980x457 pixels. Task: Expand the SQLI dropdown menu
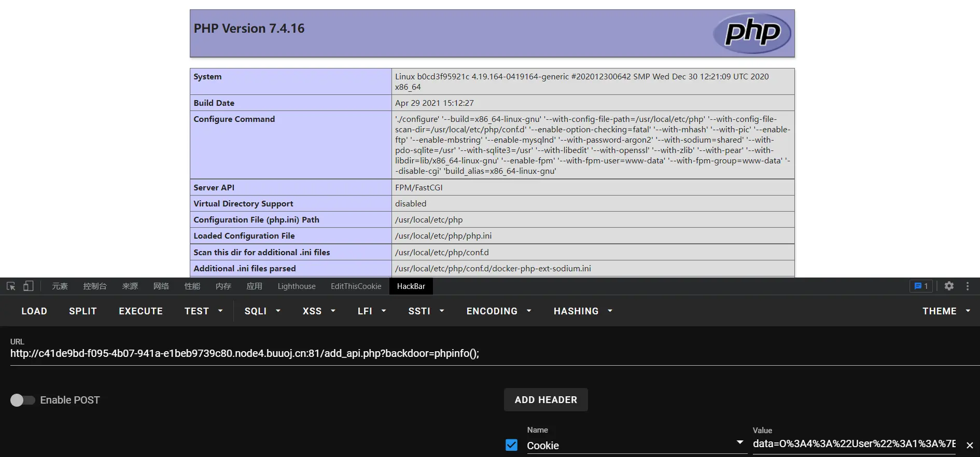[262, 311]
